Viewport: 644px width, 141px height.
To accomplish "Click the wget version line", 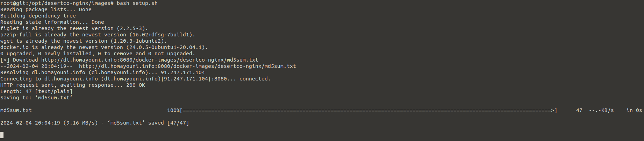I will pyautogui.click(x=84, y=41).
